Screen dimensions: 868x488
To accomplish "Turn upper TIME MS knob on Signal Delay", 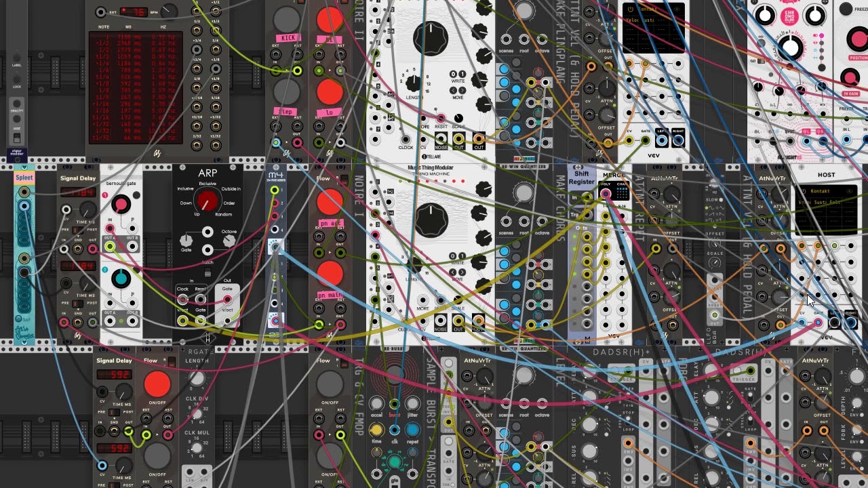I will point(87,210).
